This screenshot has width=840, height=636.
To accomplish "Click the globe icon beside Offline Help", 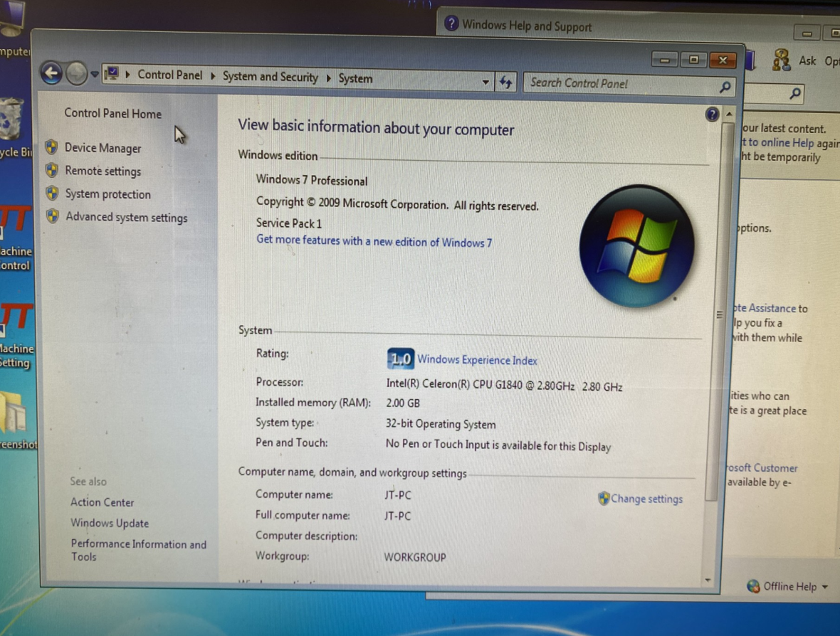I will [x=753, y=586].
